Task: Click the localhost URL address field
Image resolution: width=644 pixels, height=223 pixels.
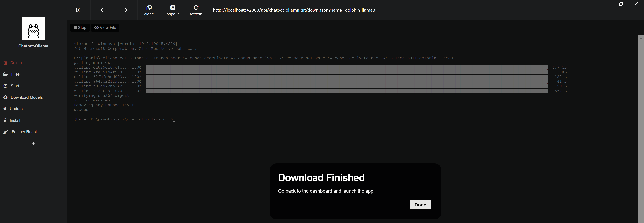Action: pyautogui.click(x=294, y=10)
